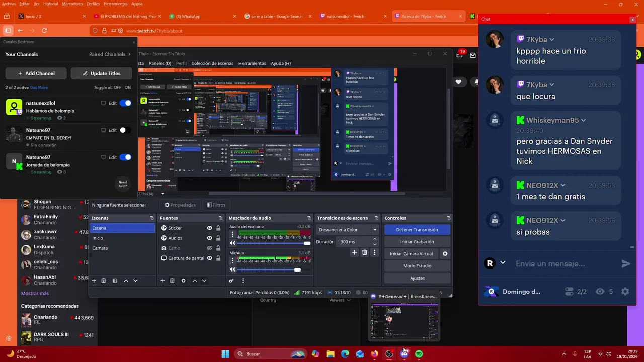Click the Detener Transmisión button
Viewport: 644px width, 362px height.
tap(417, 230)
